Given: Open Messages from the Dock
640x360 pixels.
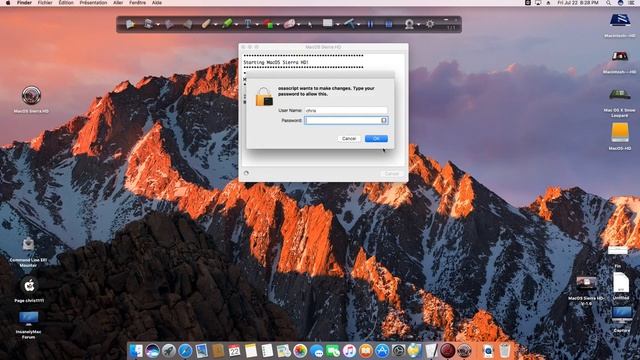Looking at the screenshot, I should click(x=316, y=351).
